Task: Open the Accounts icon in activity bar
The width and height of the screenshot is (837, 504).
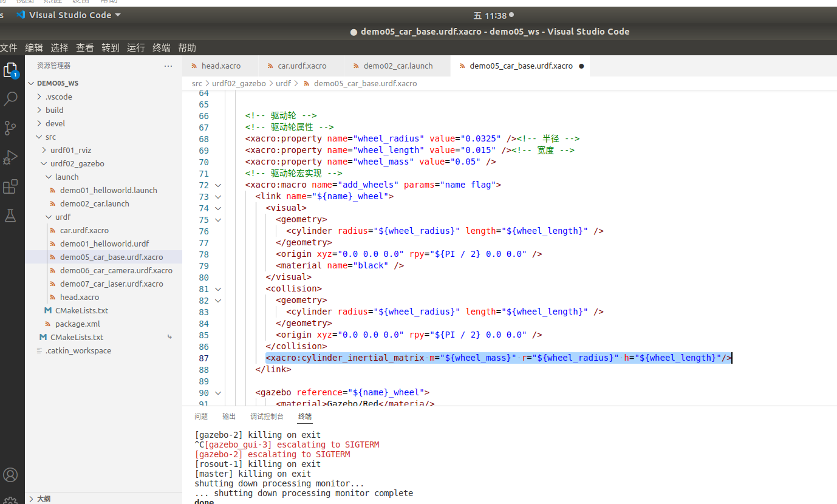Action: point(10,475)
